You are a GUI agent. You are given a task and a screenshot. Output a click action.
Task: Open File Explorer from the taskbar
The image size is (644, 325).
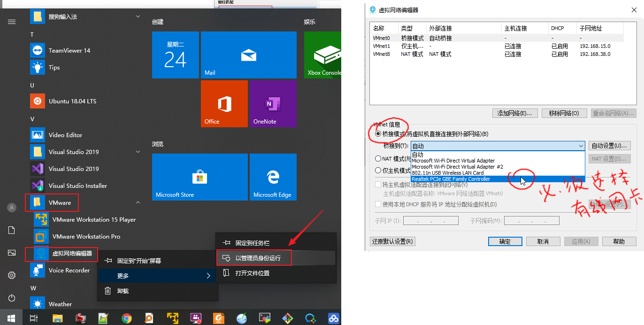click(x=57, y=318)
